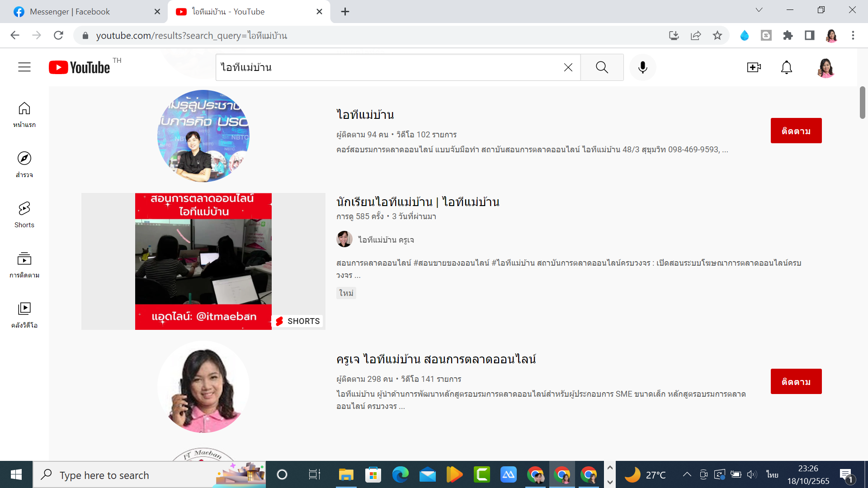
Task: Open the subscriptions sidebar item
Action: (x=24, y=264)
